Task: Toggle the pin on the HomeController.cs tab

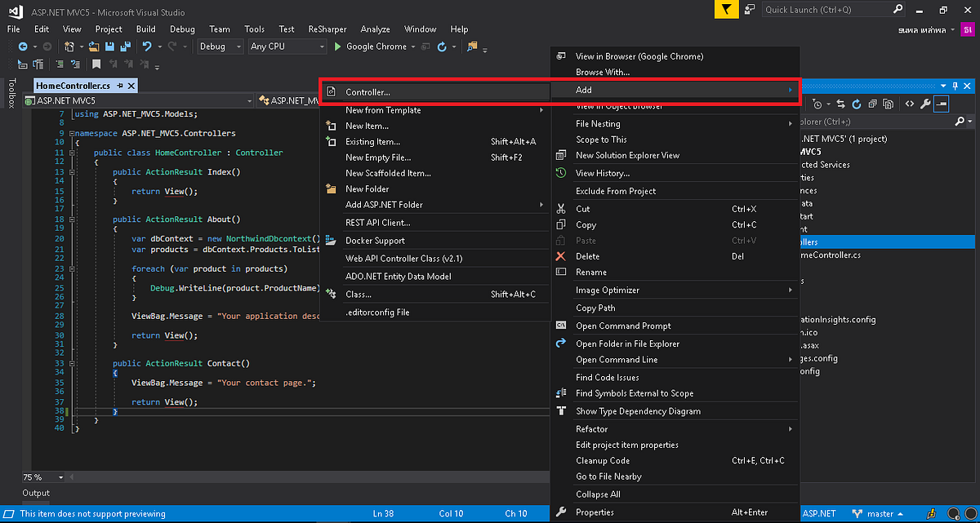Action: click(119, 86)
